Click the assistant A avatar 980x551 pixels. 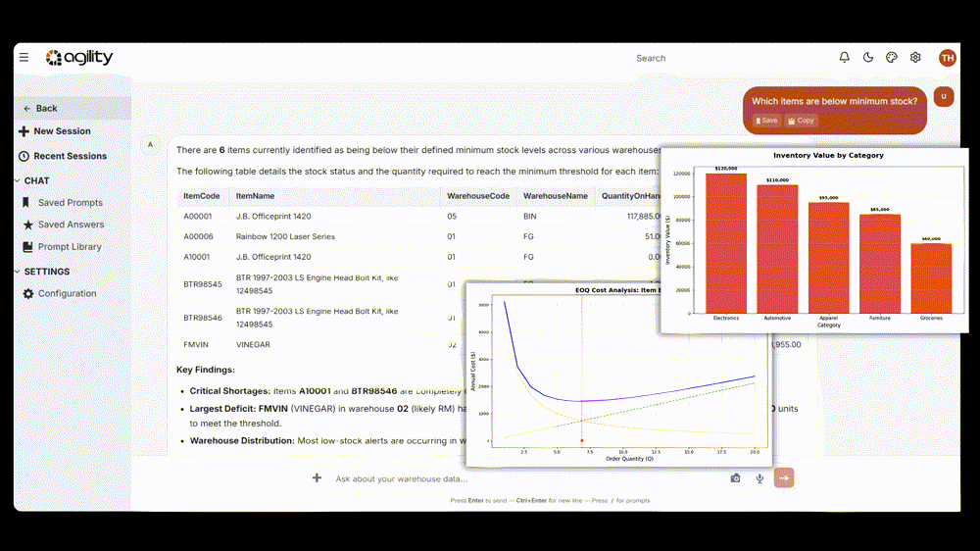[x=150, y=145]
